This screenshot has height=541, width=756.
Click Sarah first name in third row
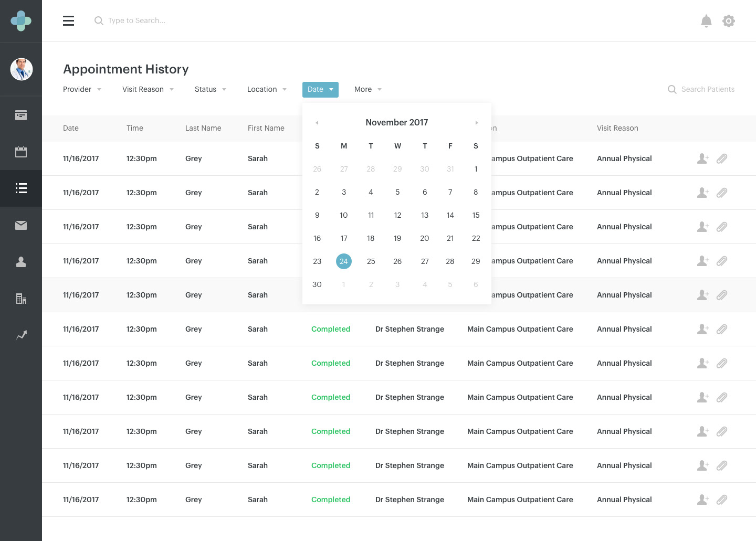pyautogui.click(x=258, y=227)
